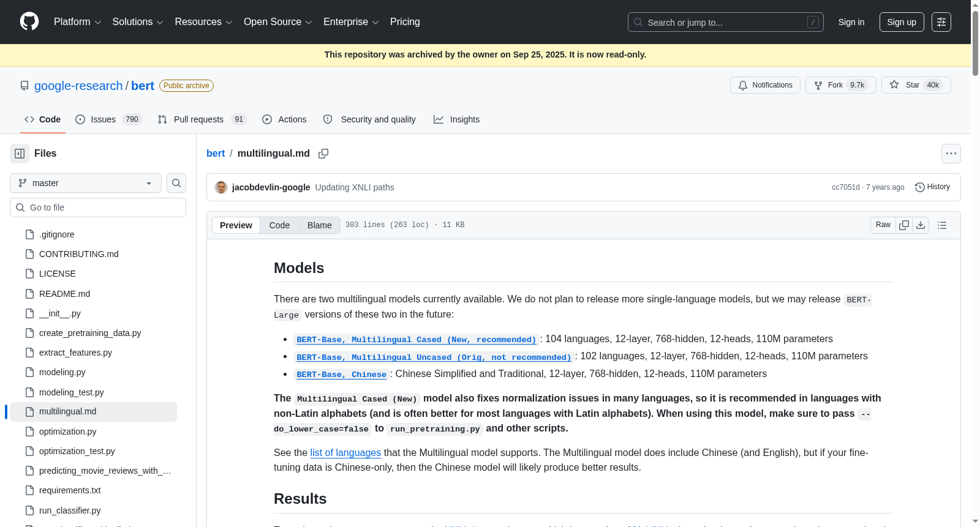Go to the GitHub homepage logo
The width and height of the screenshot is (980, 527).
click(29, 22)
